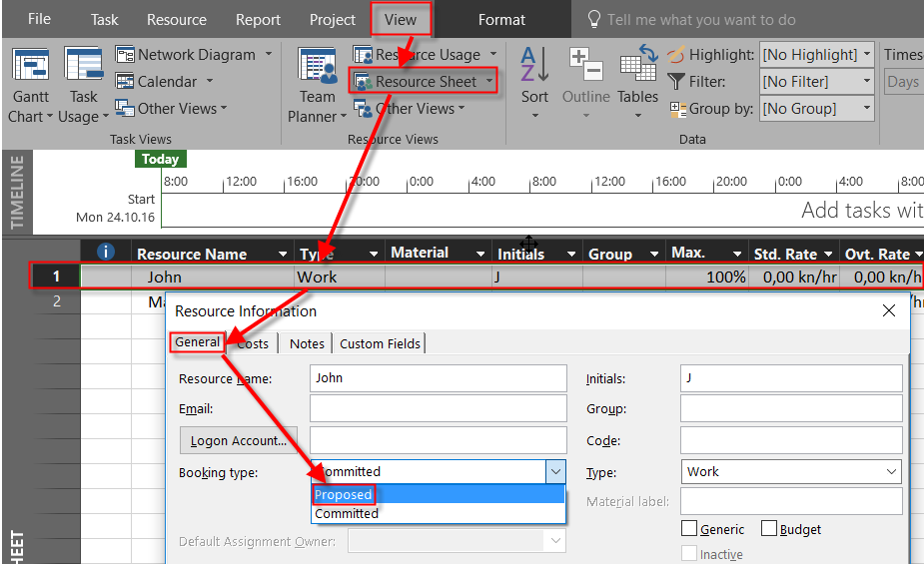Screen dimensions: 924x564
Task: Open the Group by dropdown
Action: (865, 109)
